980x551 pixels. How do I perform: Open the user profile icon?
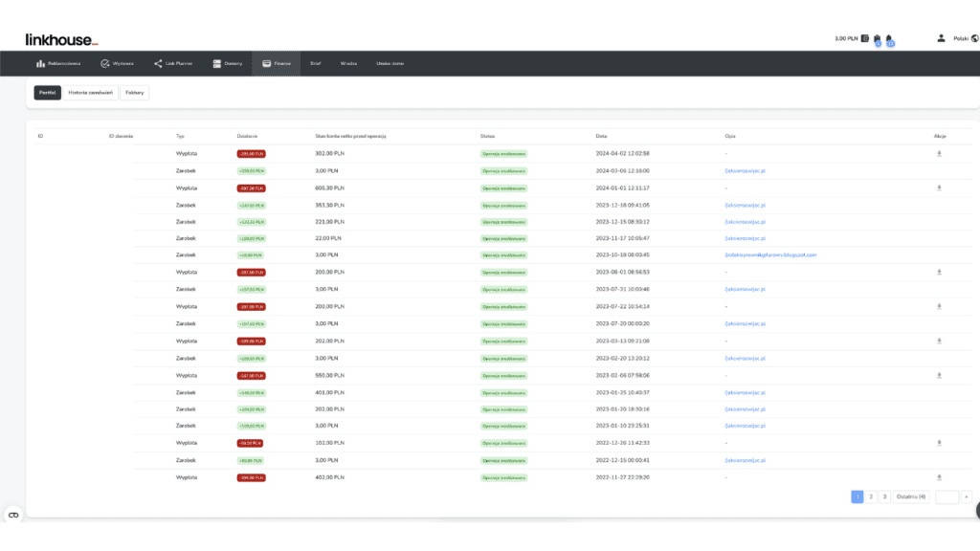(x=942, y=38)
